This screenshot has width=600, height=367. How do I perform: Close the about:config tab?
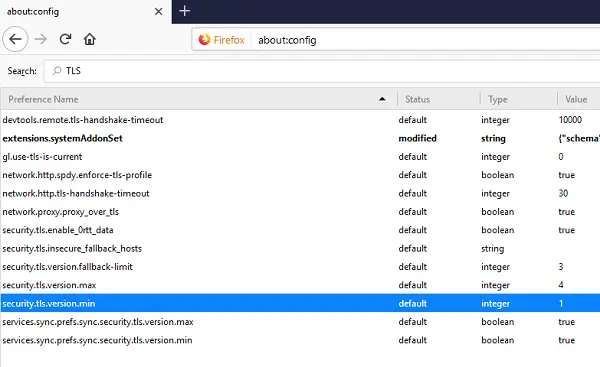coord(158,11)
